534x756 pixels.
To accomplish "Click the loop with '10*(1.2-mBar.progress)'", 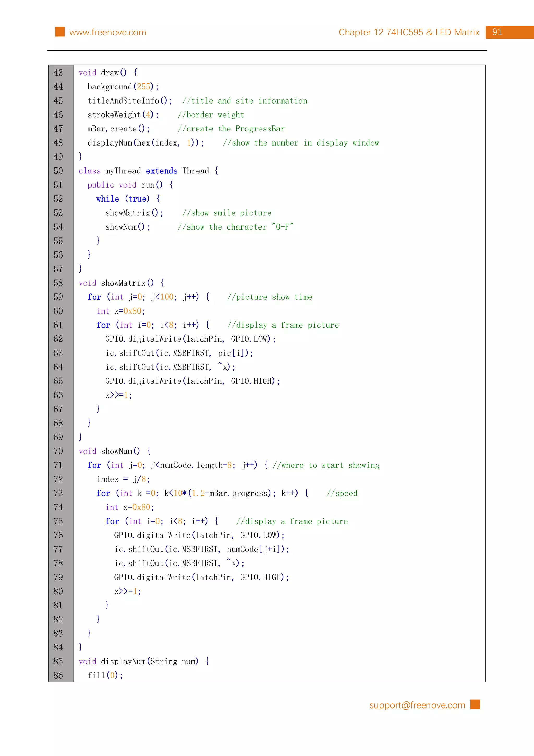I will click(x=202, y=493).
